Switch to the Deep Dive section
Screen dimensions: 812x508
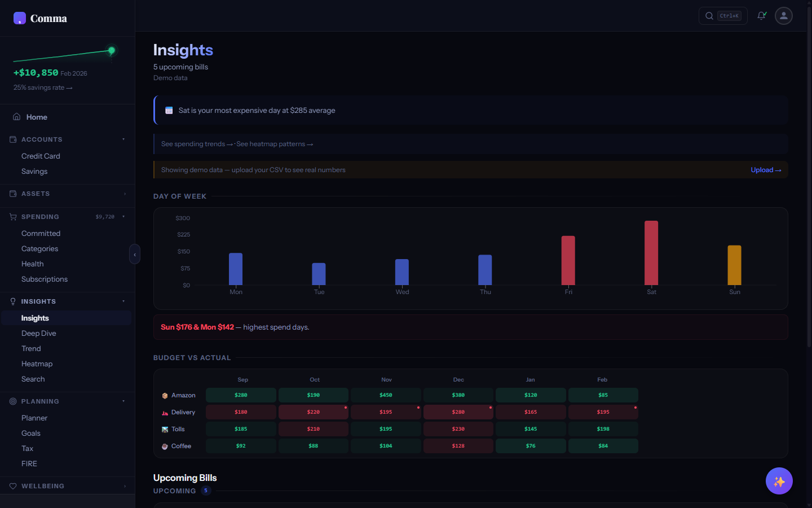38,333
